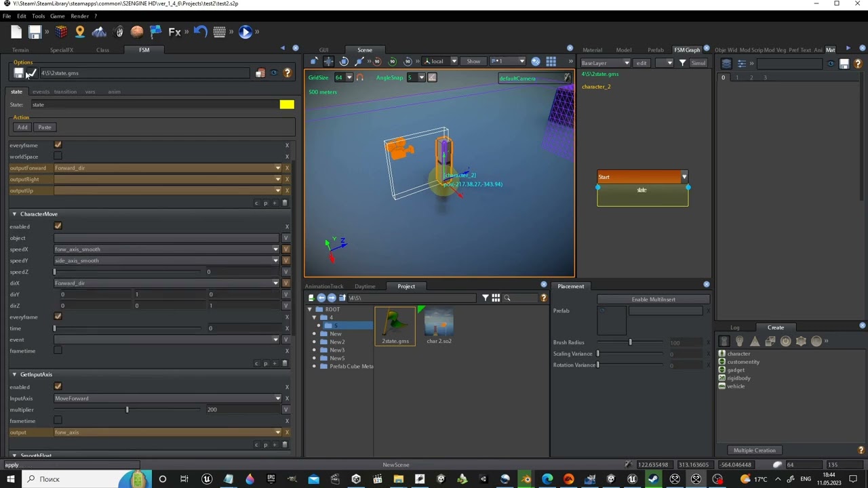This screenshot has width=868, height=488.
Task: Select the map pin location tool
Action: pos(80,31)
